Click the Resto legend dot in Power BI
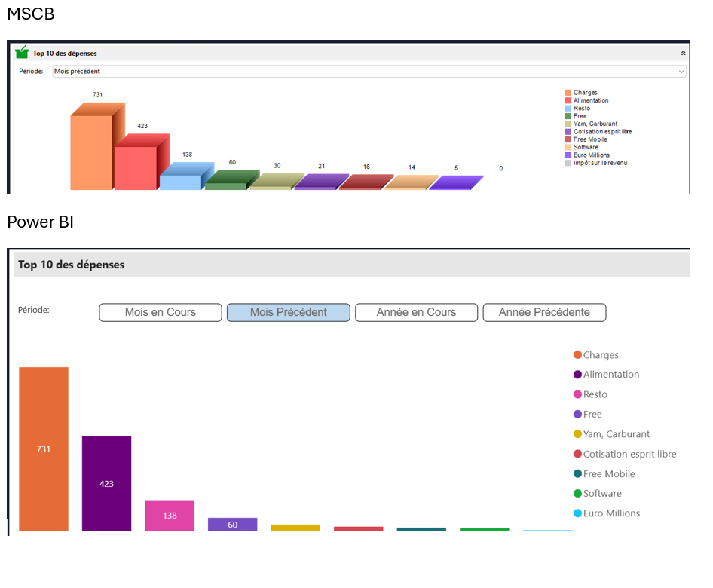This screenshot has width=713, height=588. (577, 394)
